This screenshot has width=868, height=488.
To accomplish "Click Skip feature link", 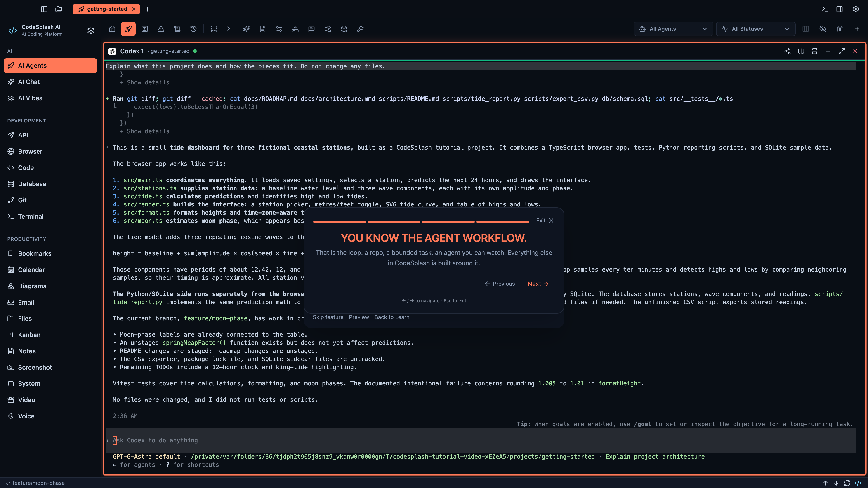I will pos(328,317).
